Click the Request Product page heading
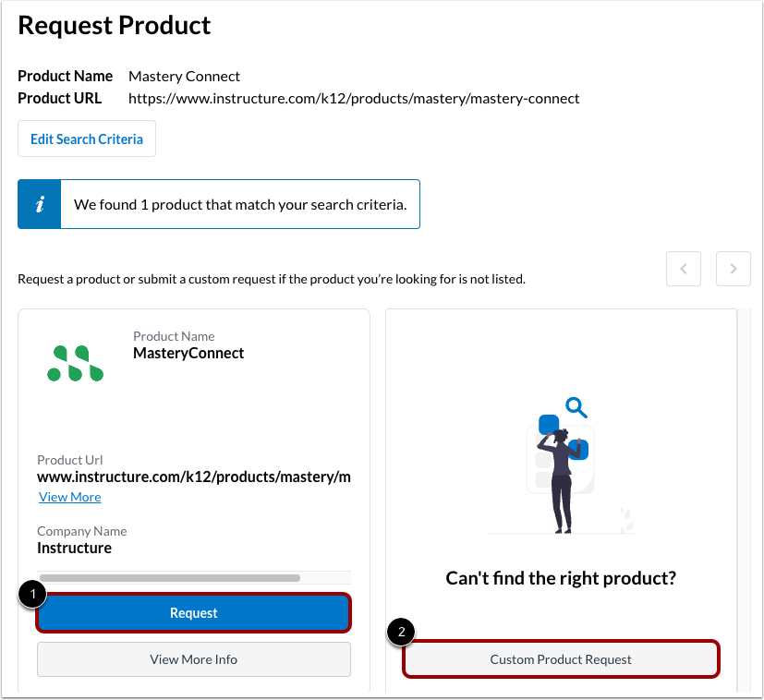The width and height of the screenshot is (764, 700). click(x=114, y=25)
